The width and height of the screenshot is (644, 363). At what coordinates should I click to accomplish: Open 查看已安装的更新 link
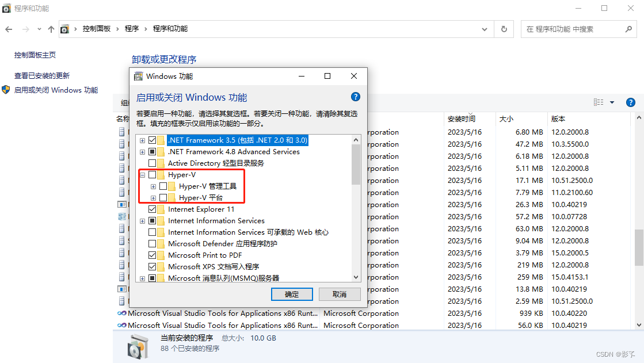pyautogui.click(x=42, y=75)
